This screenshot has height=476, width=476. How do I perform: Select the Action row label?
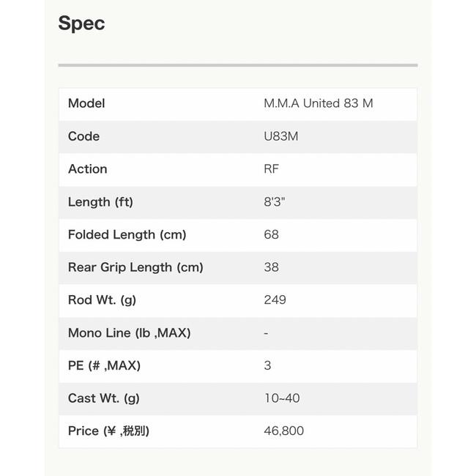pyautogui.click(x=87, y=169)
